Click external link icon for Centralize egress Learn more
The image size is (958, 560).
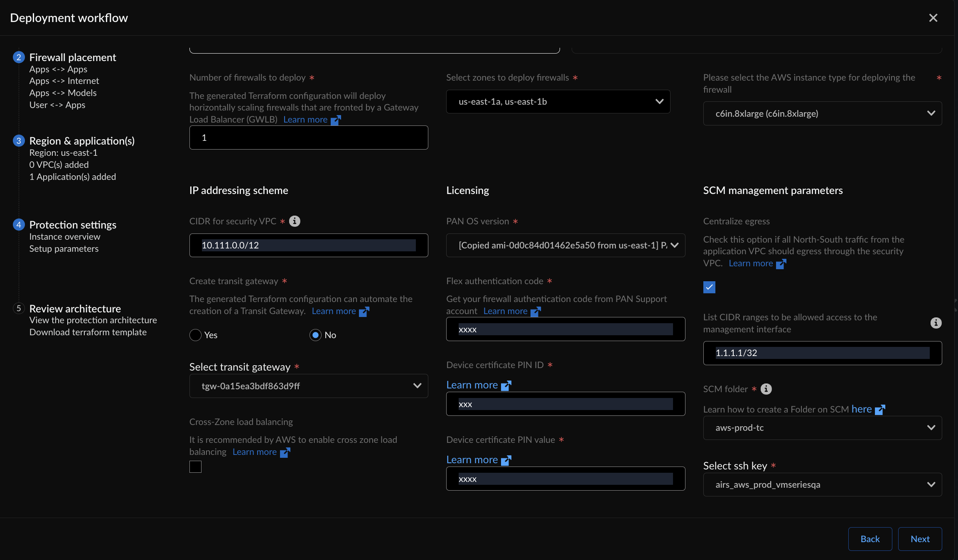click(781, 264)
